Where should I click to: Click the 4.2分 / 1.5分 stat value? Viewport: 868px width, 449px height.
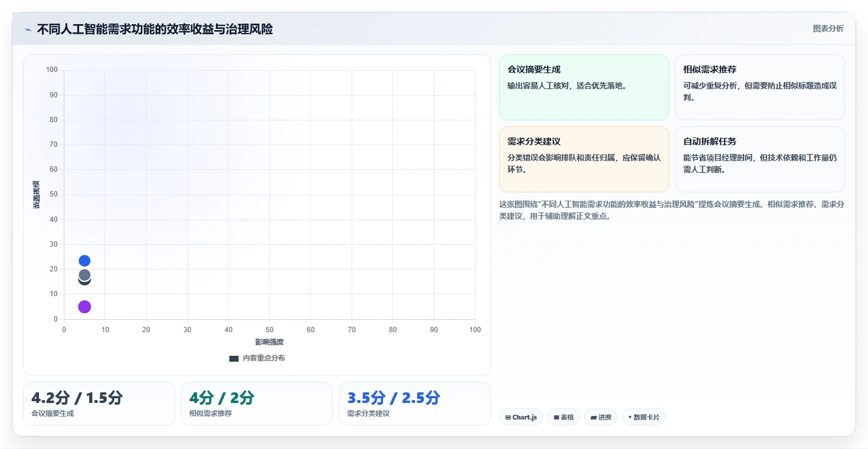[77, 398]
